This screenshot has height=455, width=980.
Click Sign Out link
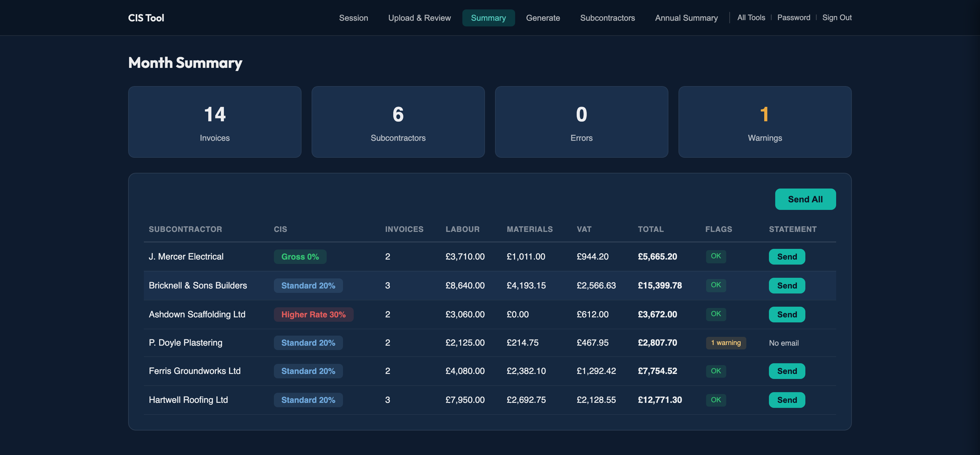[x=836, y=18]
